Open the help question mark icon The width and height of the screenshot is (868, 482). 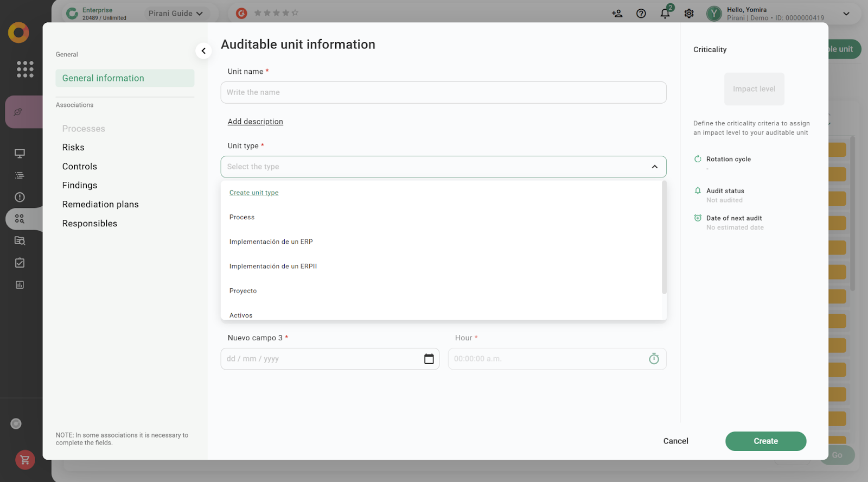pyautogui.click(x=641, y=14)
